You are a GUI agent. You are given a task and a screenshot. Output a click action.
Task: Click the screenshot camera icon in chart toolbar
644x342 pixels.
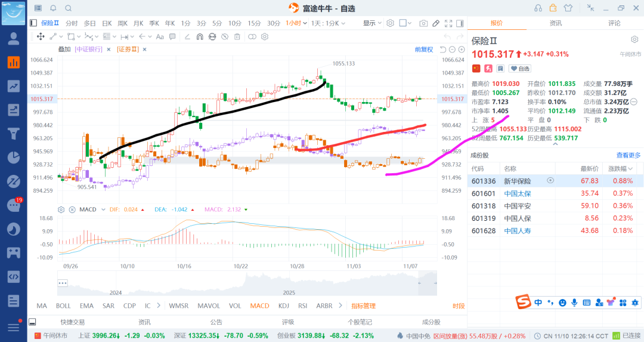[423, 23]
